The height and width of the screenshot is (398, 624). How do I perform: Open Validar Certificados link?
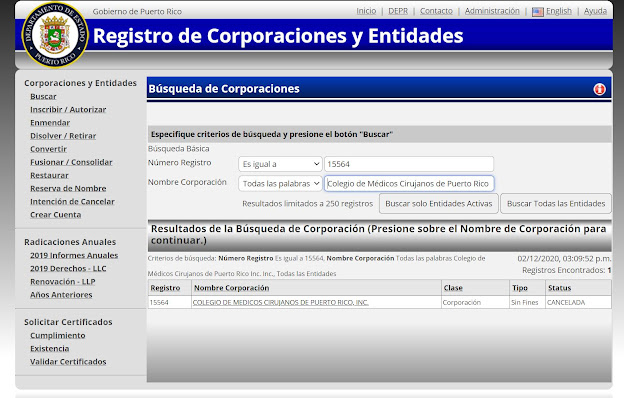[x=68, y=361]
